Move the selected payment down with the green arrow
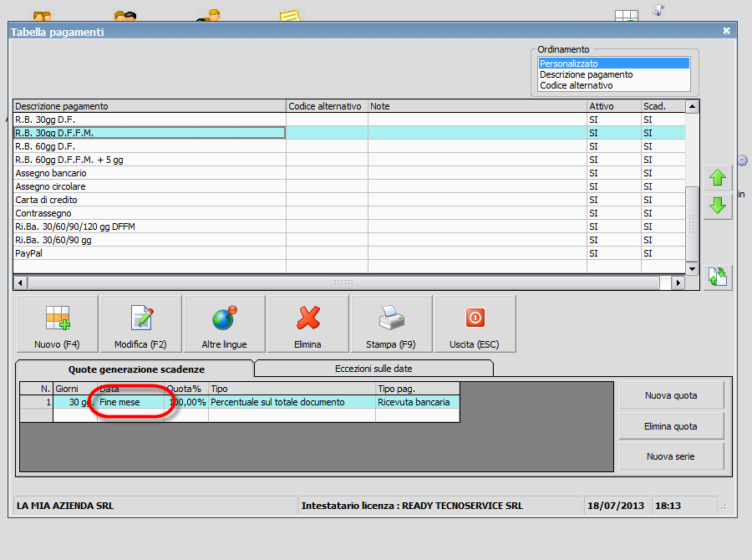Image resolution: width=752 pixels, height=560 pixels. 718,206
